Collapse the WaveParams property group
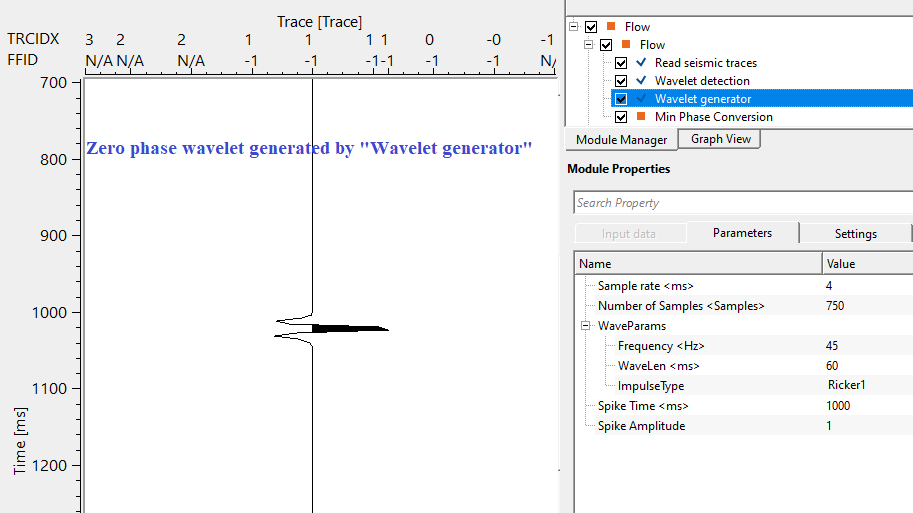This screenshot has height=513, width=913. (x=585, y=326)
